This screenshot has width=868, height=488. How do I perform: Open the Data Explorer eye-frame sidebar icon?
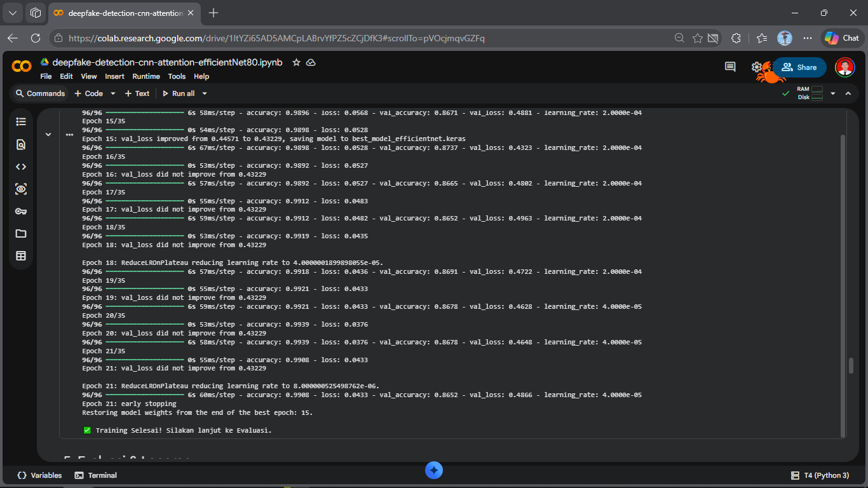click(21, 189)
